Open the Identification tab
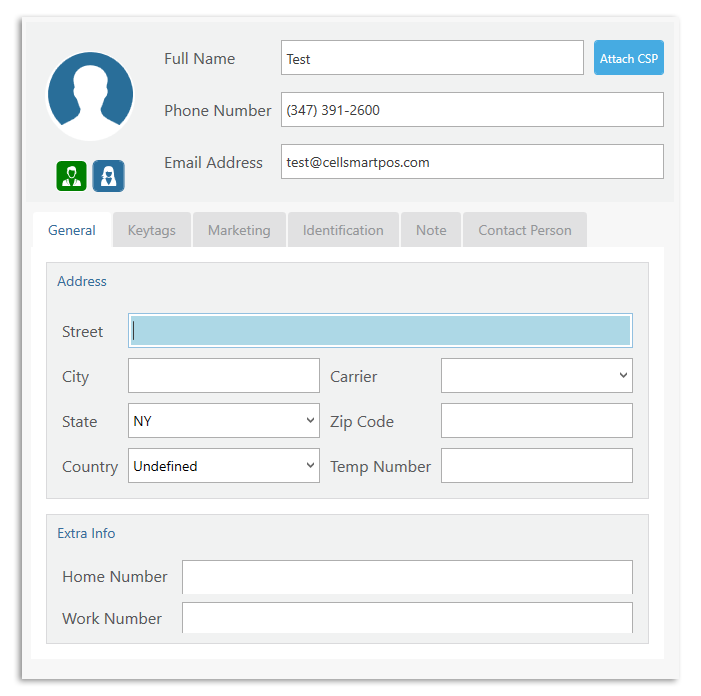This screenshot has width=701, height=696. (343, 230)
